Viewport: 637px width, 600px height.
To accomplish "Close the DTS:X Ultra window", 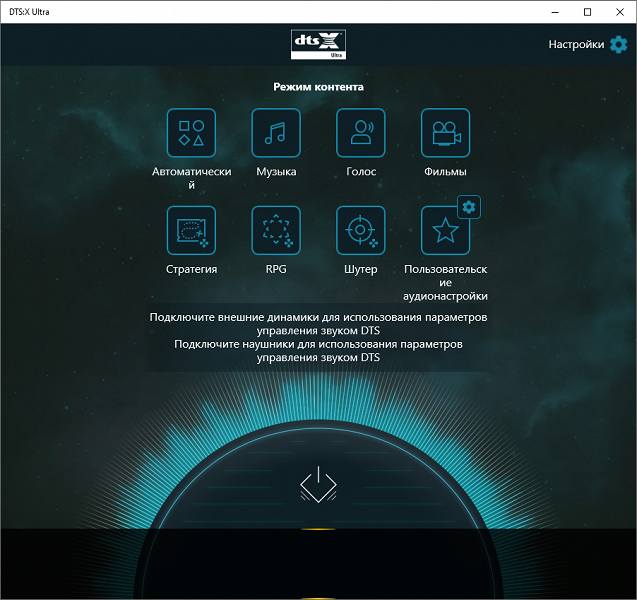I will (x=620, y=12).
